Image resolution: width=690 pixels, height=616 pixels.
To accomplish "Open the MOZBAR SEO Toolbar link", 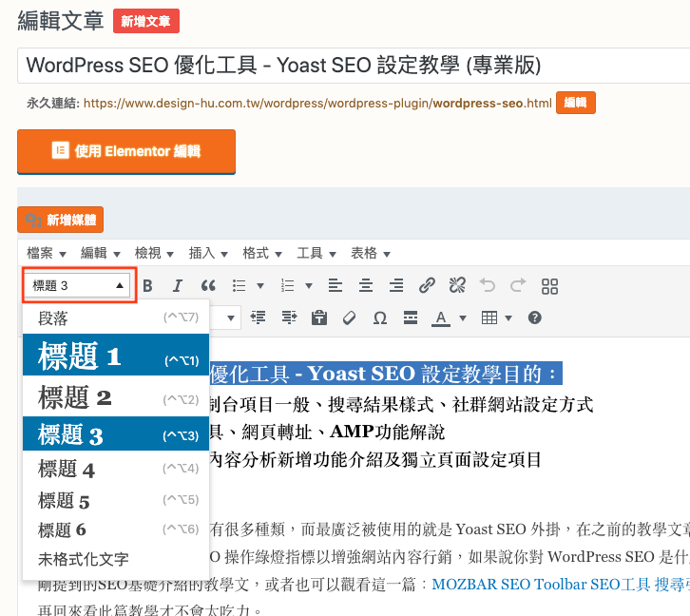I will [561, 584].
